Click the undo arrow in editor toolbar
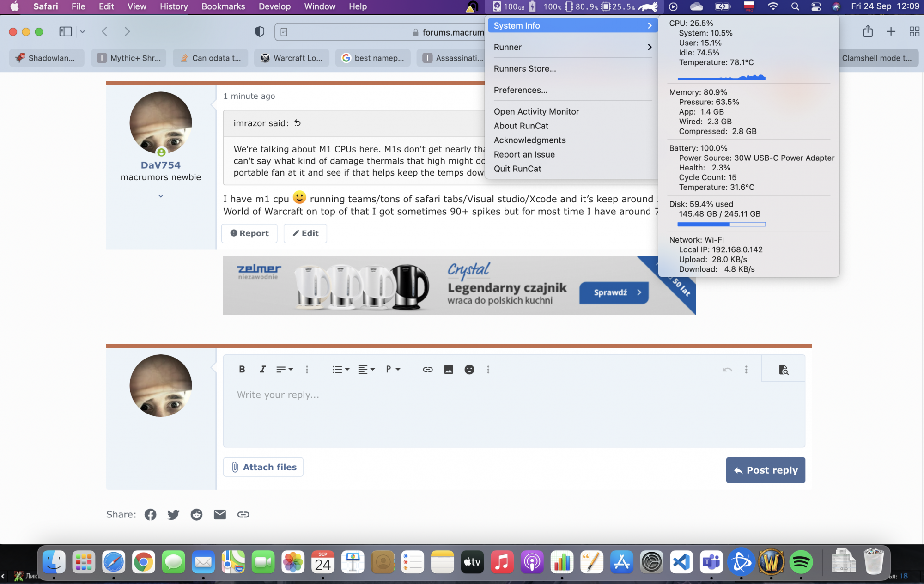The height and width of the screenshot is (584, 924). (x=727, y=369)
